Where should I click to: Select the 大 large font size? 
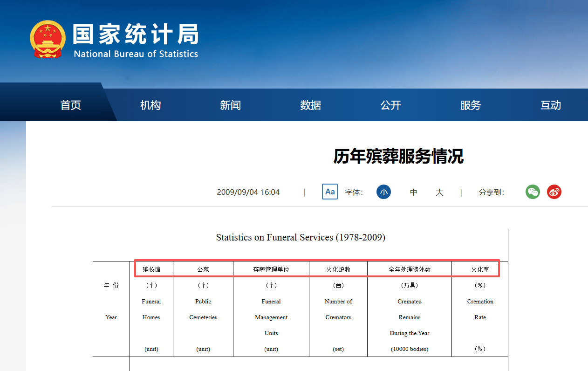click(439, 192)
